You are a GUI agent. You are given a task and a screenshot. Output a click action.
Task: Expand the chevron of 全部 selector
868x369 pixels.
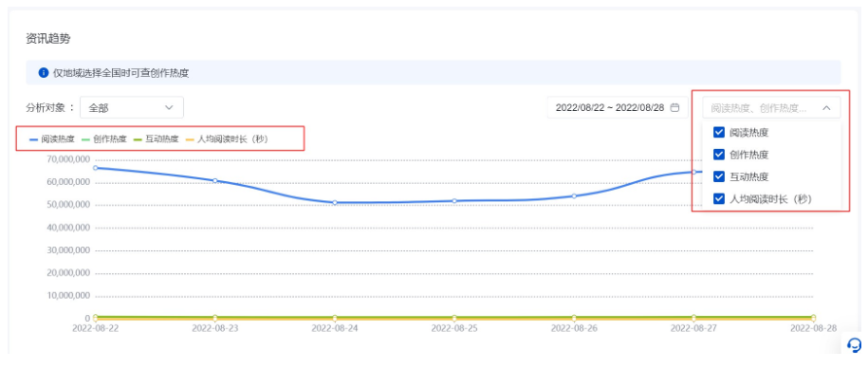pyautogui.click(x=170, y=108)
